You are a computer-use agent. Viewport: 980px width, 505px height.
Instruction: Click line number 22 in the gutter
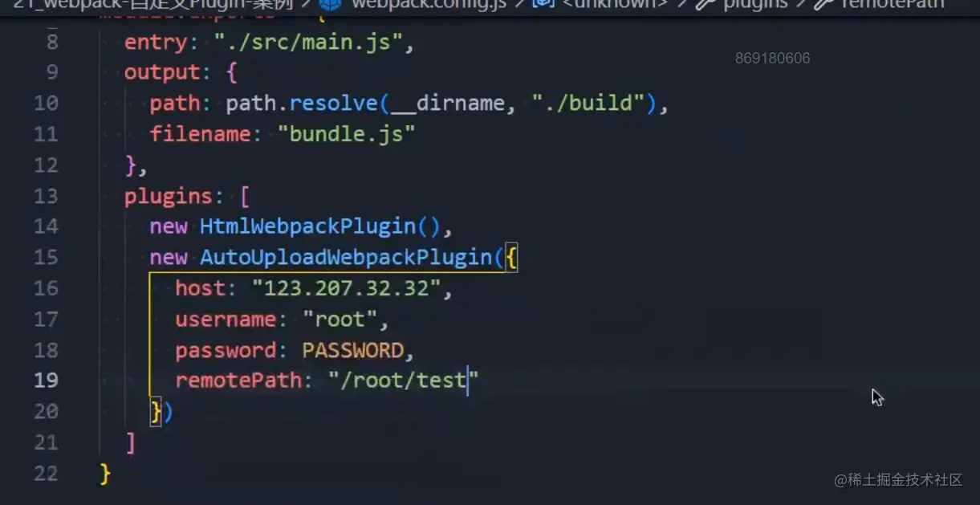46,473
